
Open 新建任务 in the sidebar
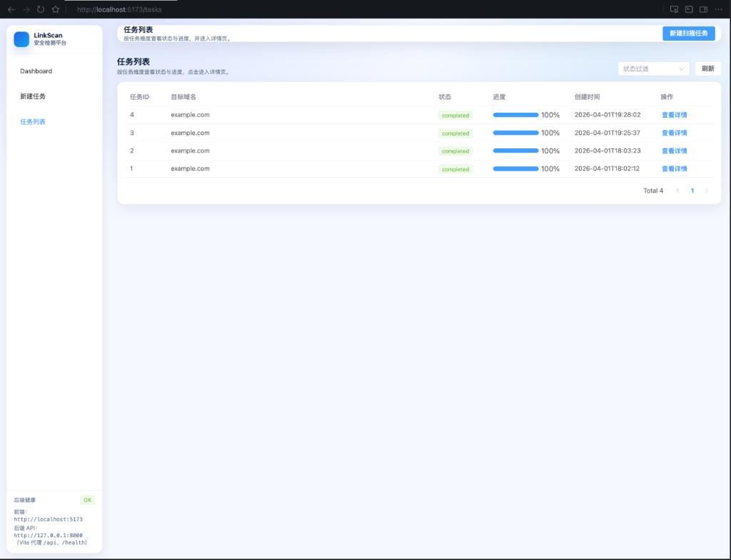click(33, 96)
